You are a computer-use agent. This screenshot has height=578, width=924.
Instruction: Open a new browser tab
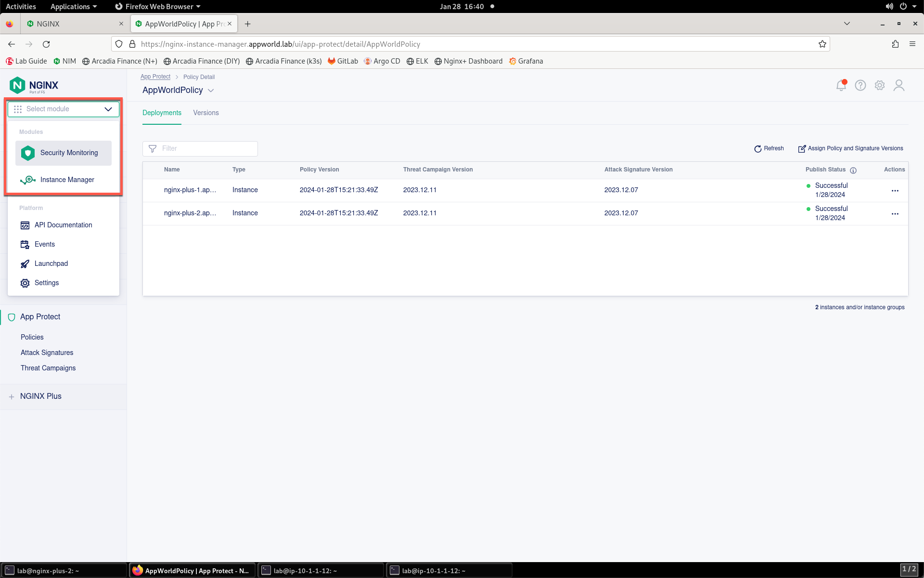[x=247, y=24]
